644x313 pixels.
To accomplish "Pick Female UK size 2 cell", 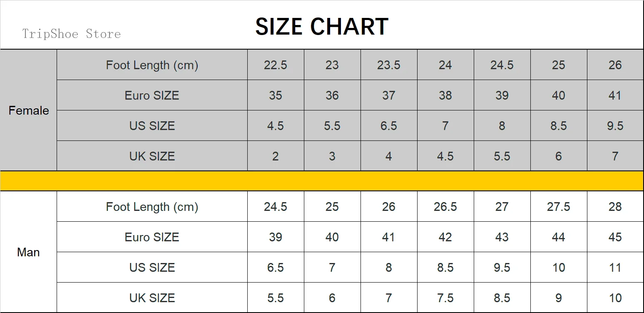I will pyautogui.click(x=276, y=156).
